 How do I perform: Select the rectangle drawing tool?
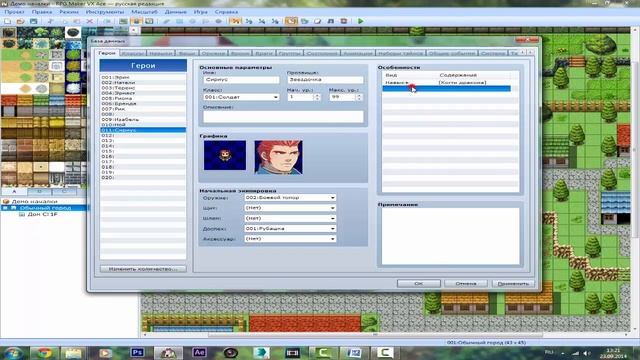(x=180, y=21)
